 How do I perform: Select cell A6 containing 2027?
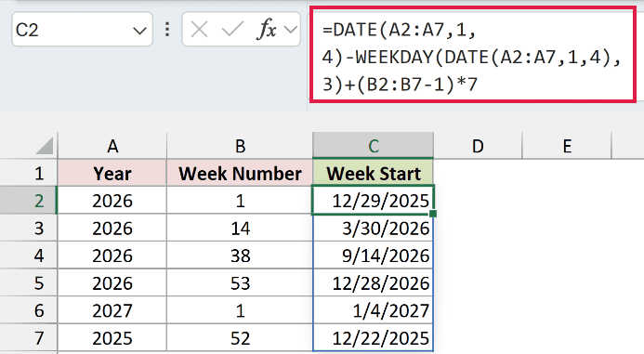(x=112, y=310)
